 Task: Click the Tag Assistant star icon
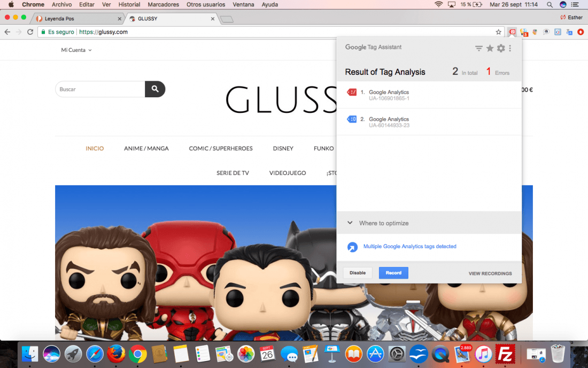point(490,48)
